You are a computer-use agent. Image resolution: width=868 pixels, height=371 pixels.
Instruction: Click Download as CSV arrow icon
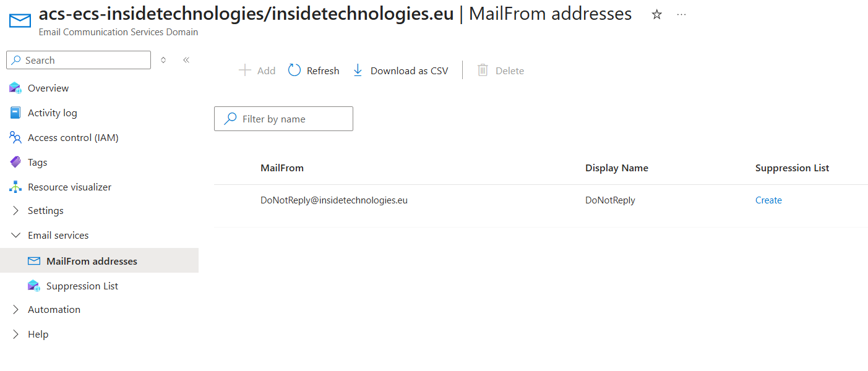[358, 70]
